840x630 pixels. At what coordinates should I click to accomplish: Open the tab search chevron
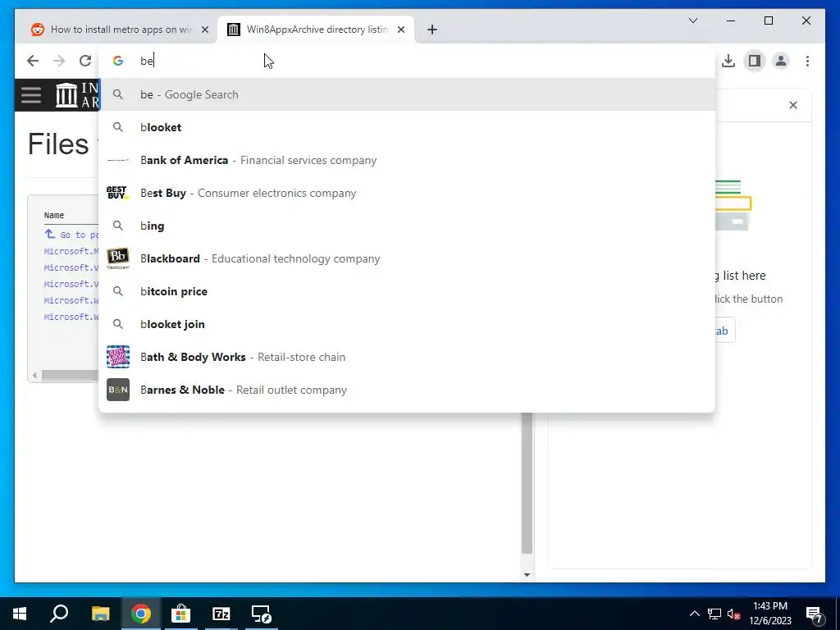692,21
